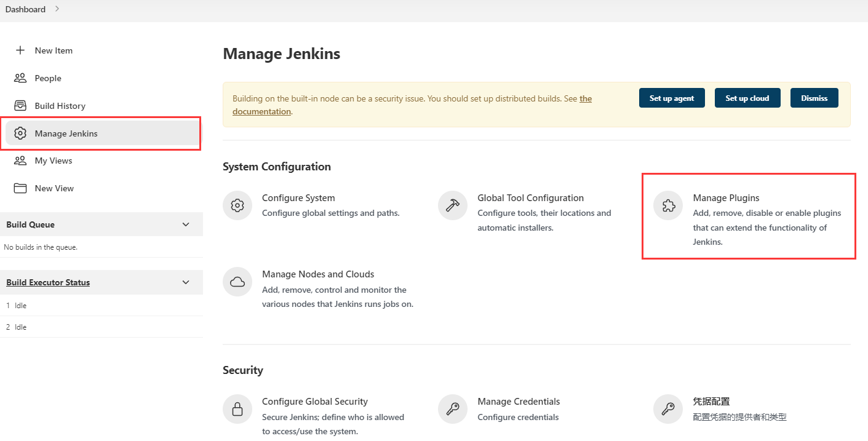The width and height of the screenshot is (868, 441).
Task: Click the gear icon for Configure System
Action: click(x=237, y=205)
